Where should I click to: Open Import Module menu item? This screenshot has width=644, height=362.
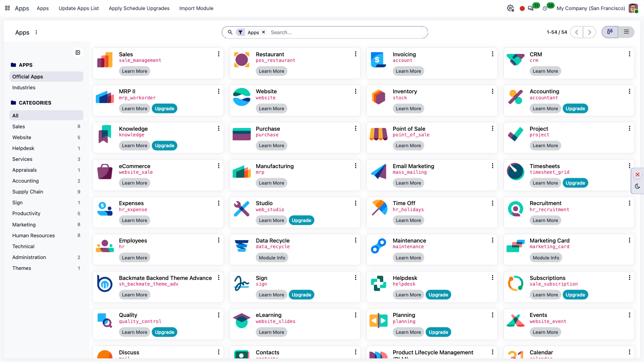(196, 8)
